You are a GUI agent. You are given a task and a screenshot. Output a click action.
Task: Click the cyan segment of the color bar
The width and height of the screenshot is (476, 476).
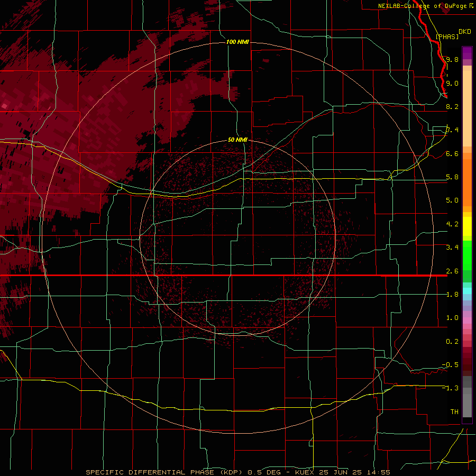(467, 291)
